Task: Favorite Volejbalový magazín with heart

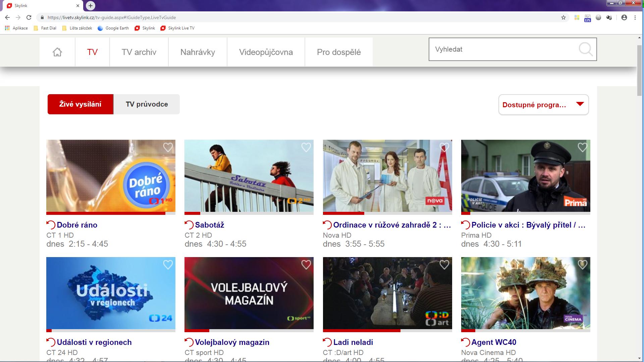Action: pyautogui.click(x=306, y=264)
